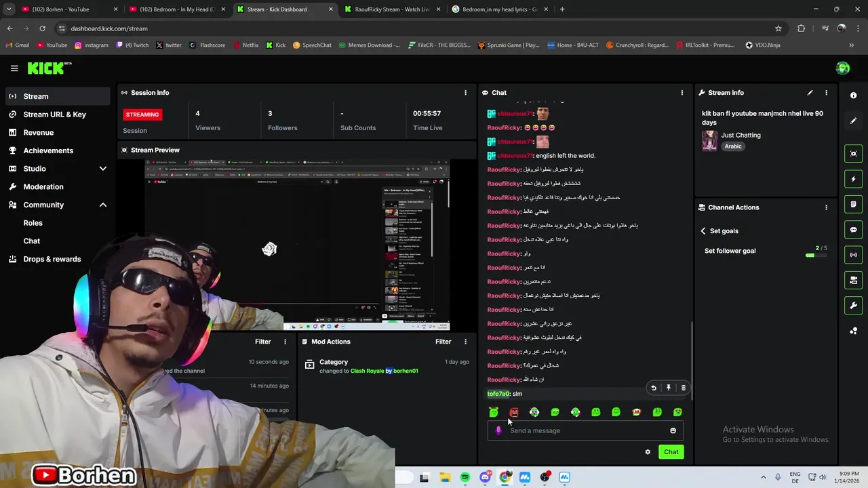The width and height of the screenshot is (868, 488).
Task: Select Stream in the sidebar
Action: point(57,96)
